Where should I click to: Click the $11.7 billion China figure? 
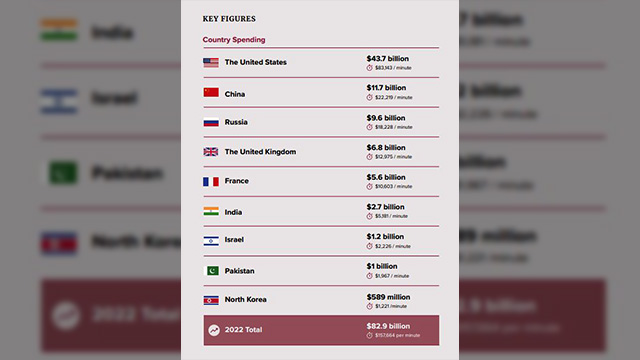(x=386, y=88)
